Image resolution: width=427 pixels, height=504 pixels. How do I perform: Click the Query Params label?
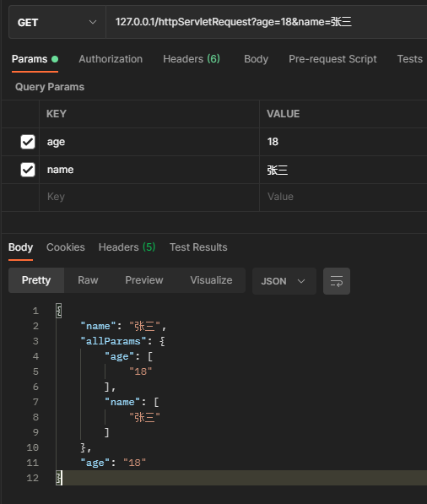click(50, 87)
